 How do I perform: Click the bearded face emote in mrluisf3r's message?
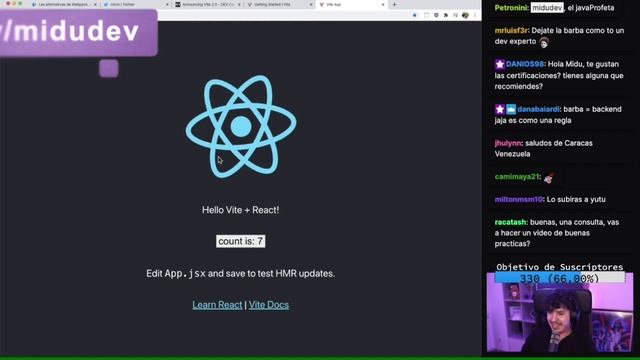point(544,42)
